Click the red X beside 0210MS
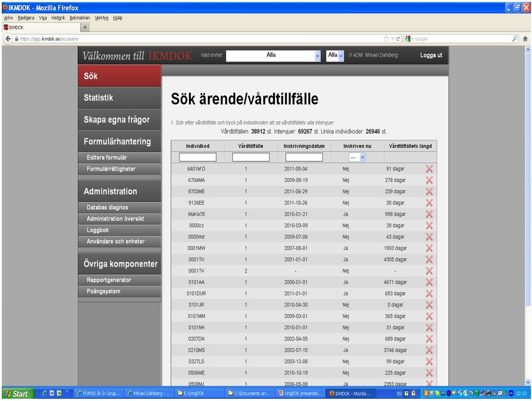Image resolution: width=532 pixels, height=401 pixels. pos(429,350)
